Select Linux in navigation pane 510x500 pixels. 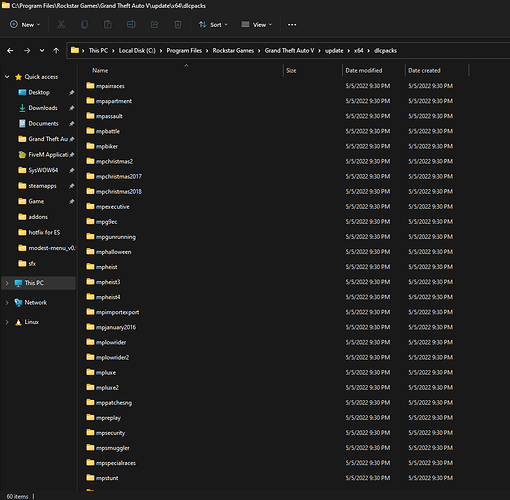[32, 322]
